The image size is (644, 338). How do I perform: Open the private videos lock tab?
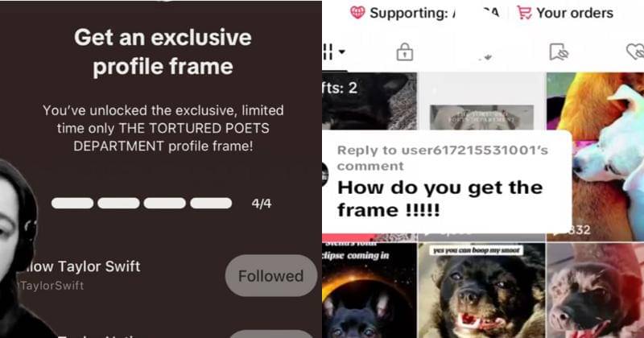[405, 52]
